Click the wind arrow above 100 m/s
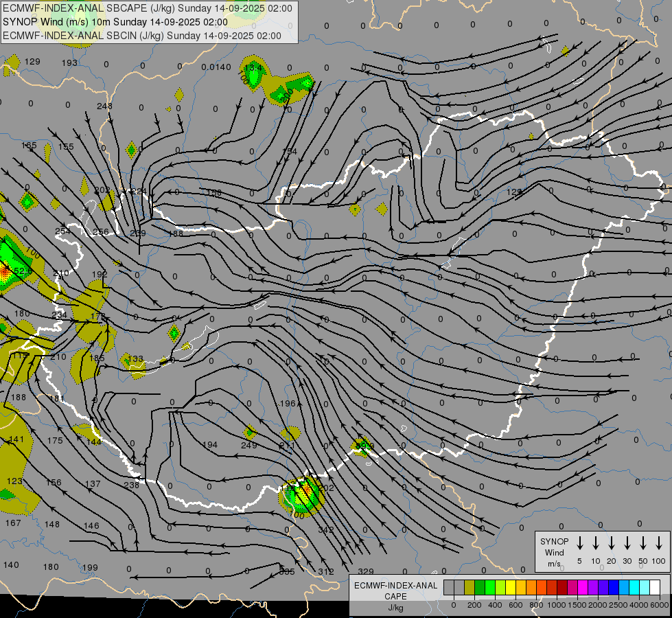This screenshot has height=618, width=672. (x=659, y=543)
